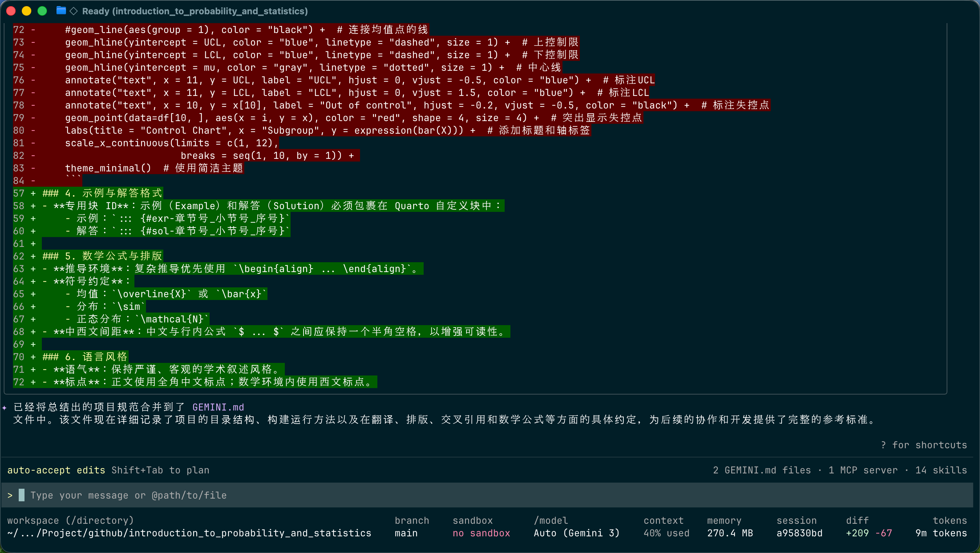
Task: Click removed line 75 with 'dotted' linetype
Action: (287, 67)
